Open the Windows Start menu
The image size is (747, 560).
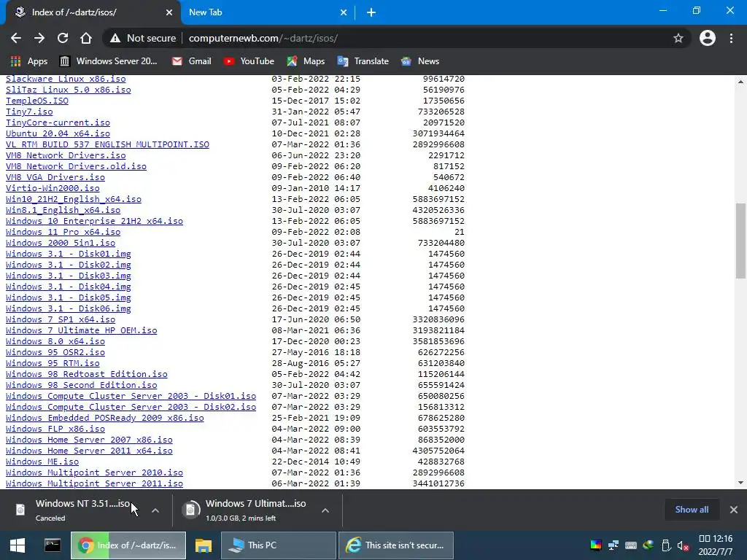click(x=18, y=545)
